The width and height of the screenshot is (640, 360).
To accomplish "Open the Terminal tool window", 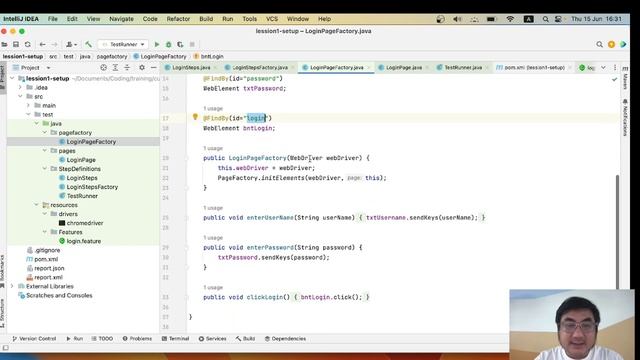I will (x=176, y=339).
